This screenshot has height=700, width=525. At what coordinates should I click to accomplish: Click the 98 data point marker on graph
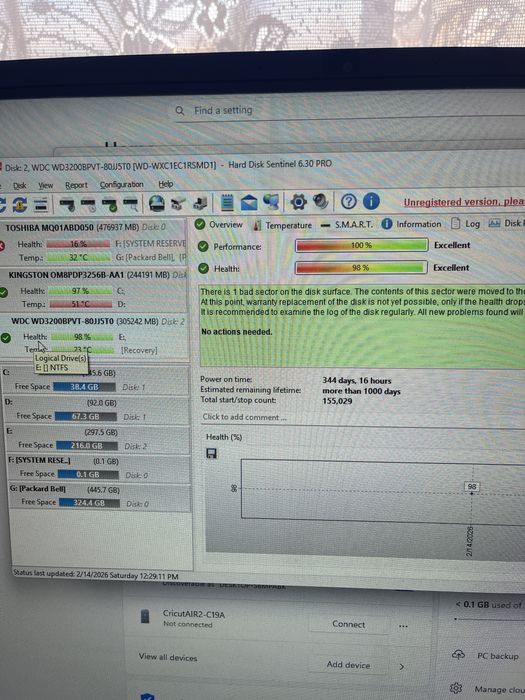pyautogui.click(x=472, y=487)
